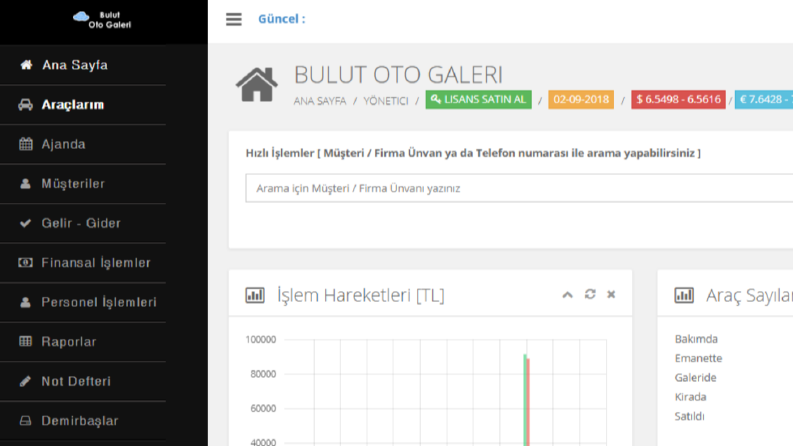Click the bar chart icon of Araç Sayıları
This screenshot has width=793, height=446.
684,295
